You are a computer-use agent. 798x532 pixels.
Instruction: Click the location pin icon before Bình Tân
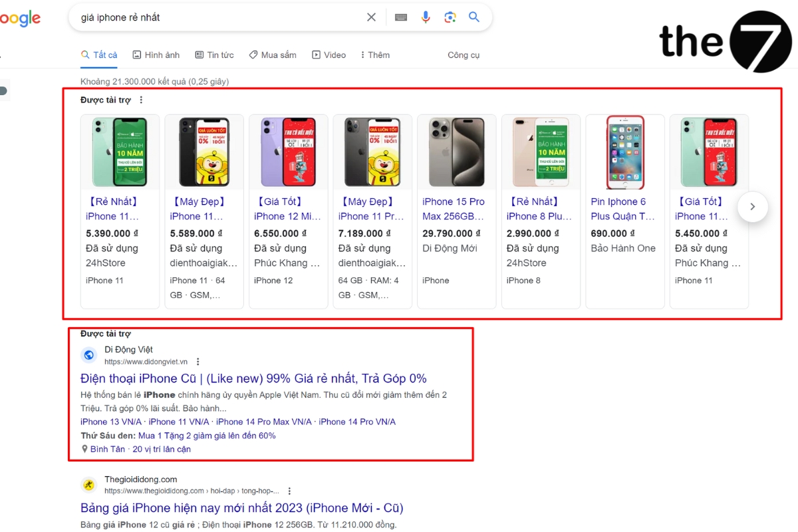[x=84, y=449]
